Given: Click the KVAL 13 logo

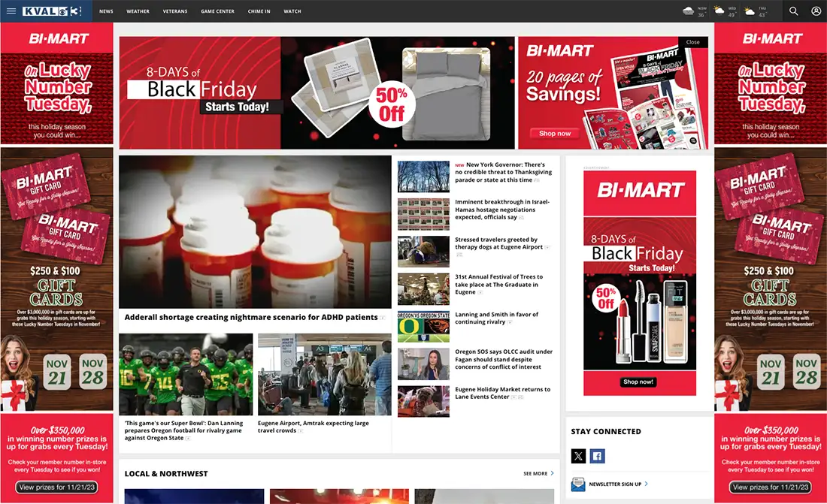Looking at the screenshot, I should coord(52,11).
